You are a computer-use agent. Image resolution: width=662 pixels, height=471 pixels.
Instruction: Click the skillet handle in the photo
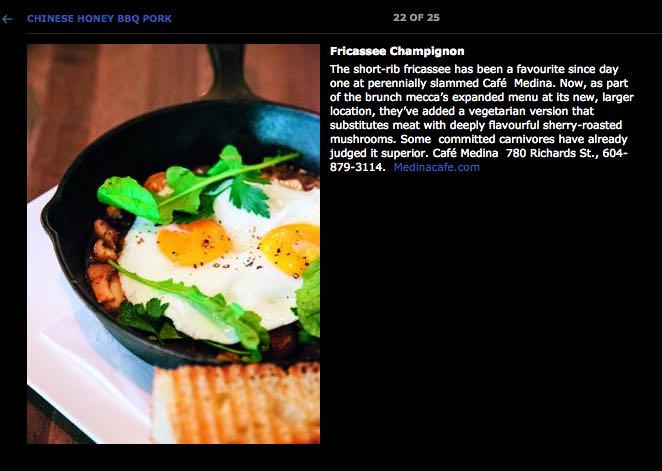click(228, 70)
